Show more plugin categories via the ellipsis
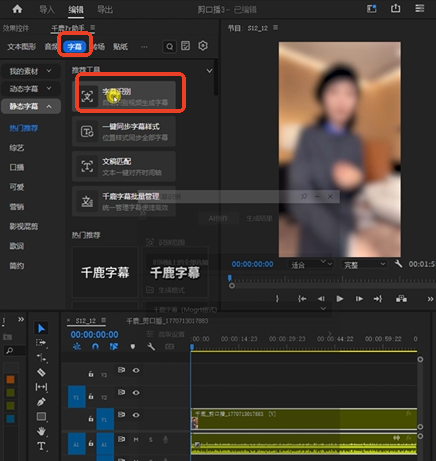This screenshot has height=461, width=436. 144,47
